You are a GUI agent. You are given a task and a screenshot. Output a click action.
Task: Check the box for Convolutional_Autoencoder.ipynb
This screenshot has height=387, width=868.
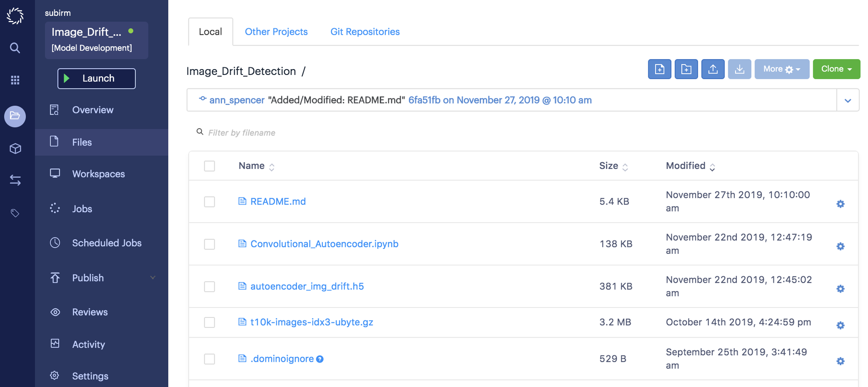209,244
